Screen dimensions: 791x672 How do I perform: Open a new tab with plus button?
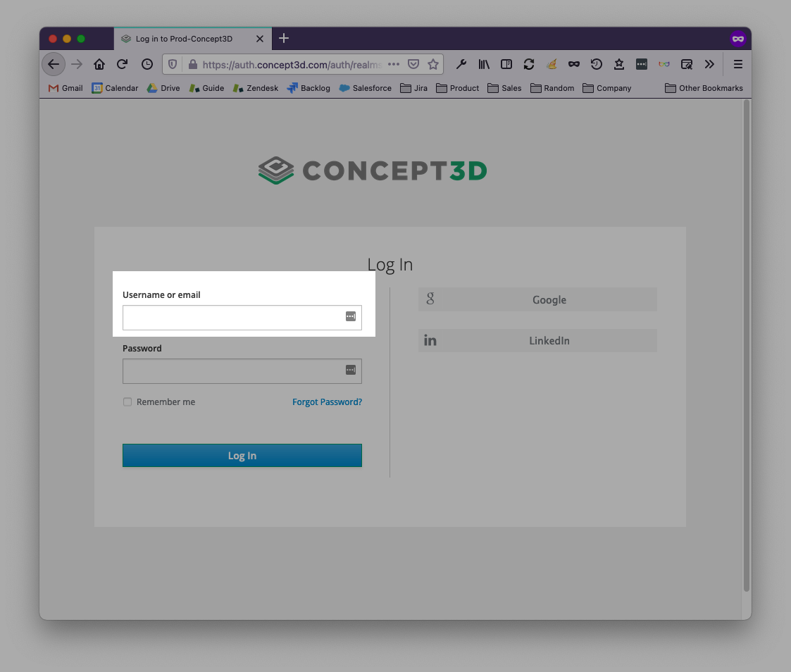(284, 38)
